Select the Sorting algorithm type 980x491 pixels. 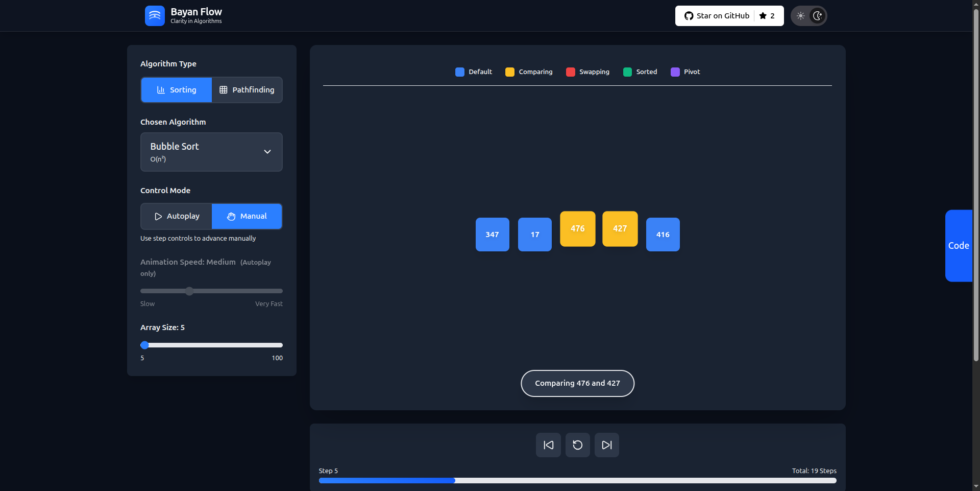point(177,90)
